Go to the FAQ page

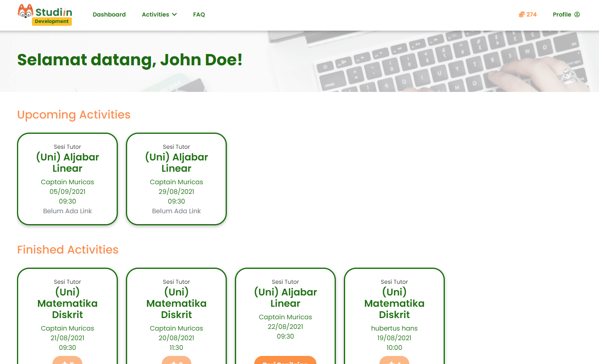click(199, 15)
